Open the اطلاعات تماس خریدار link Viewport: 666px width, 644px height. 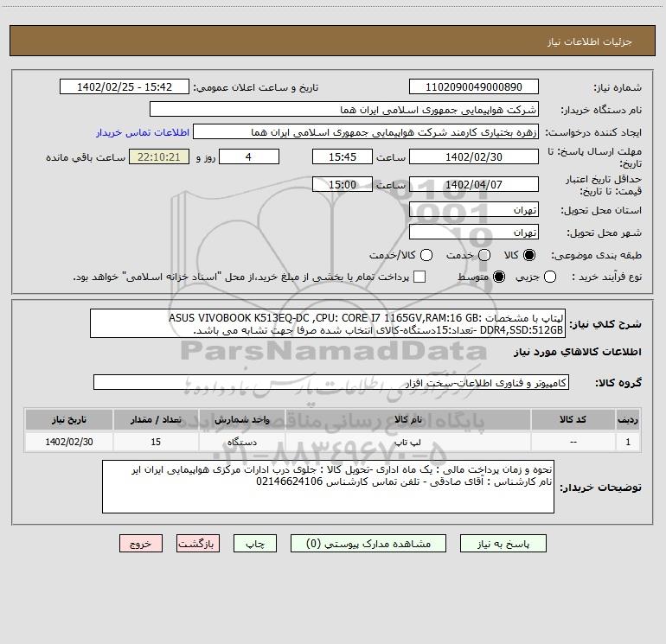click(x=141, y=133)
